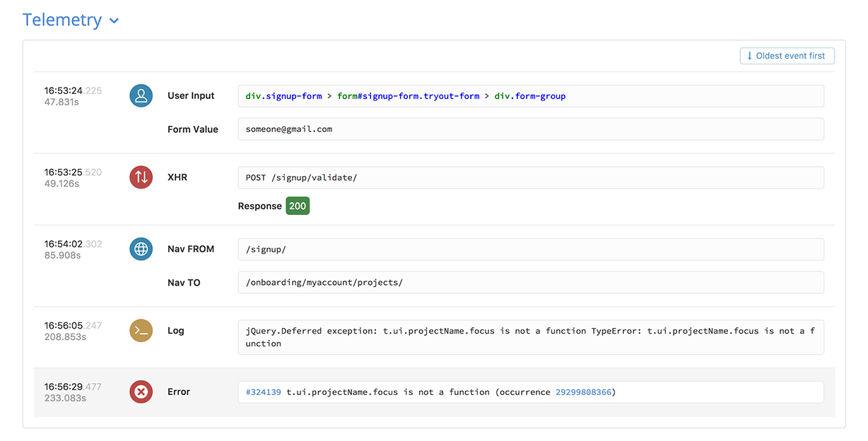Click the someone@gmail.com form value field
Screen dimensions: 868x441
[x=530, y=129]
